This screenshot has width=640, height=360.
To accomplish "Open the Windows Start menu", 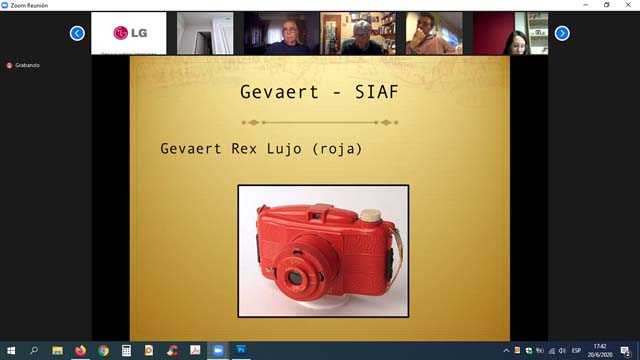I will click(x=11, y=351).
